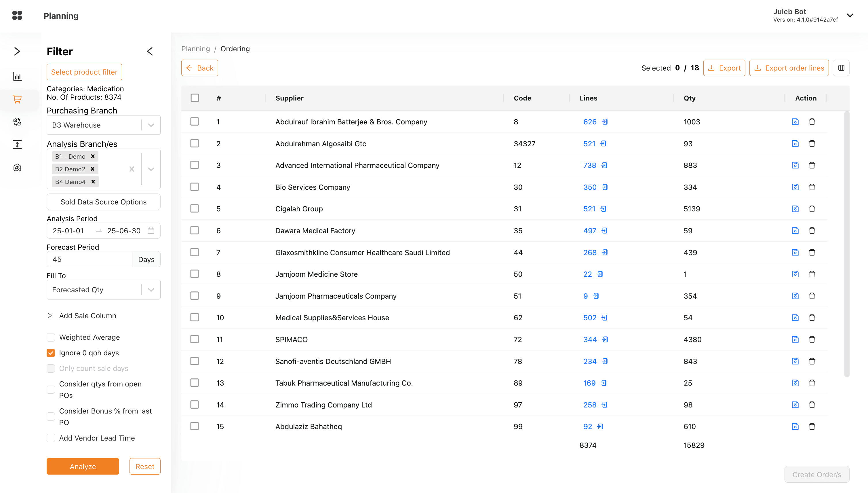Open lines icon for Advanced International Pharmaceutical
868x493 pixels.
coord(604,165)
